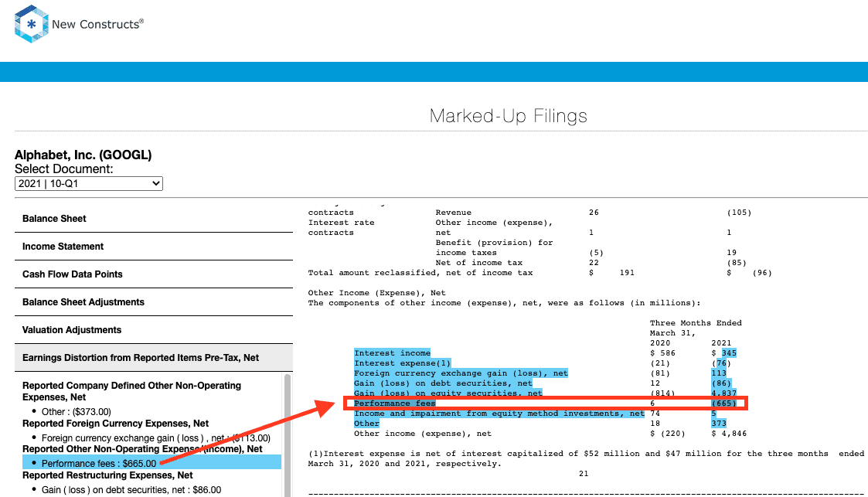Click the highlighted (665) performance fees value
The width and height of the screenshot is (868, 497).
(724, 403)
